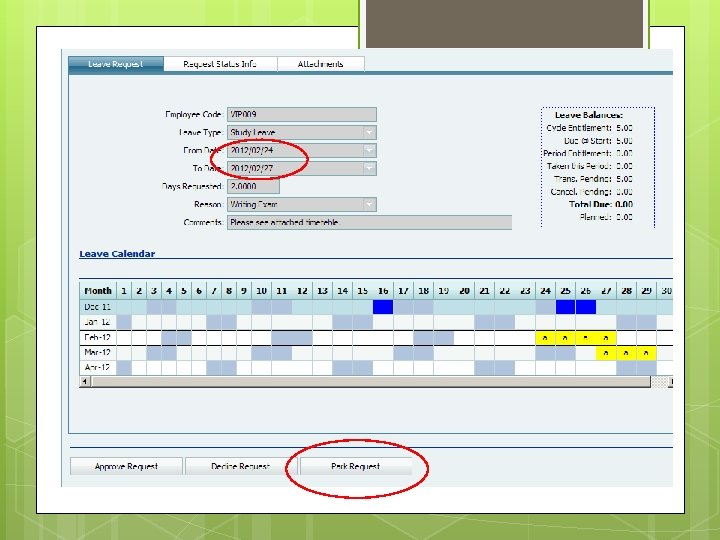Click the Leave Balances heading
Image resolution: width=720 pixels, height=540 pixels.
589,115
